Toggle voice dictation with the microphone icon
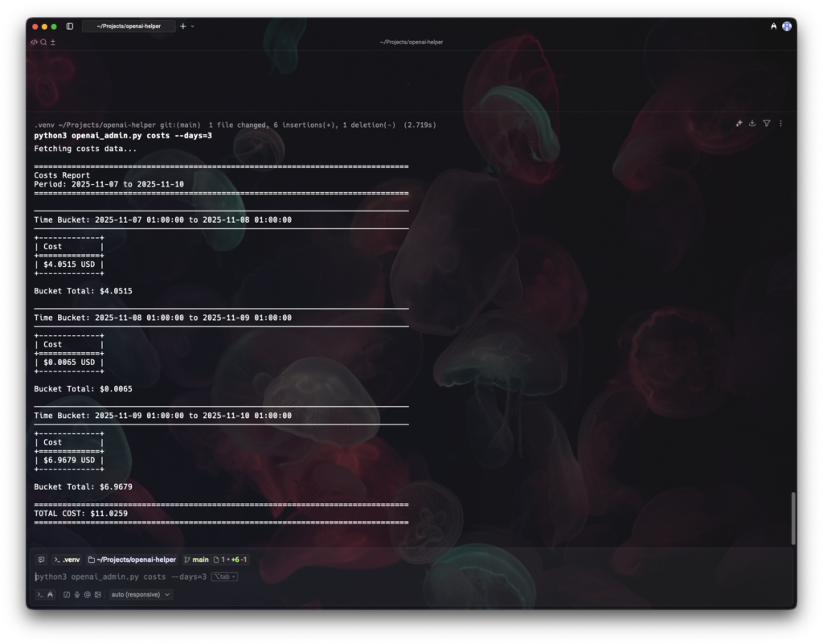This screenshot has width=823, height=644. click(x=76, y=594)
